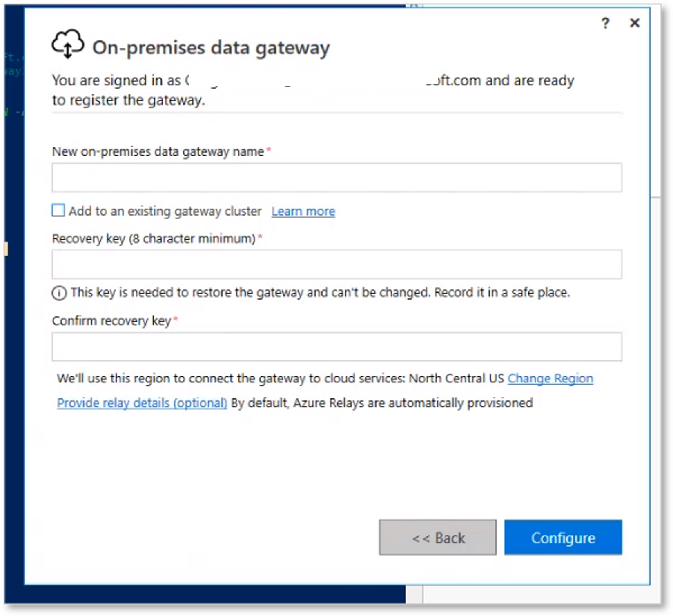Click the info icon beside the recovery key note
Image resolution: width=673 pixels, height=616 pixels.
pos(58,293)
